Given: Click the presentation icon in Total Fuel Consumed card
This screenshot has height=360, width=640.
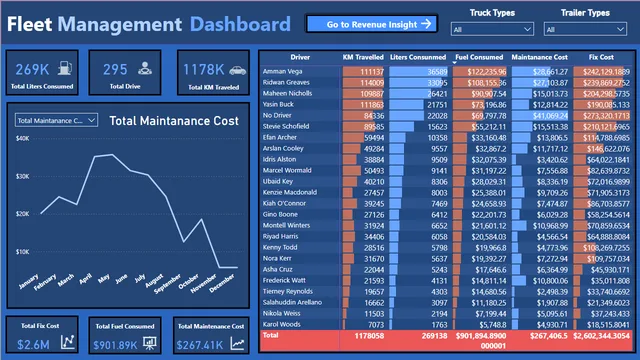Looking at the screenshot, I should (149, 343).
